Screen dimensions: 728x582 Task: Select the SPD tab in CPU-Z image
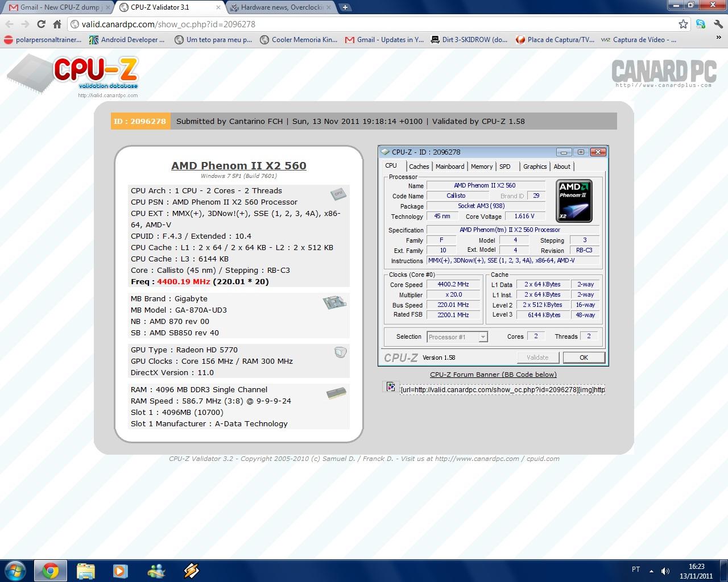tap(505, 167)
